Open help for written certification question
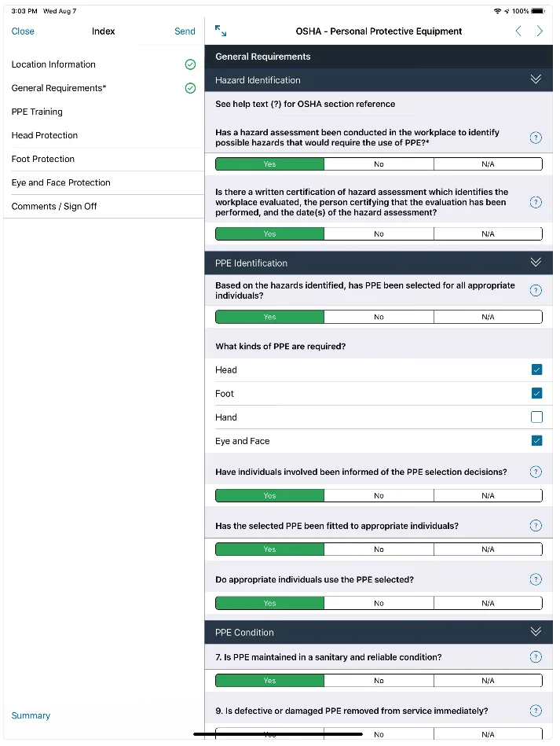 [x=536, y=202]
